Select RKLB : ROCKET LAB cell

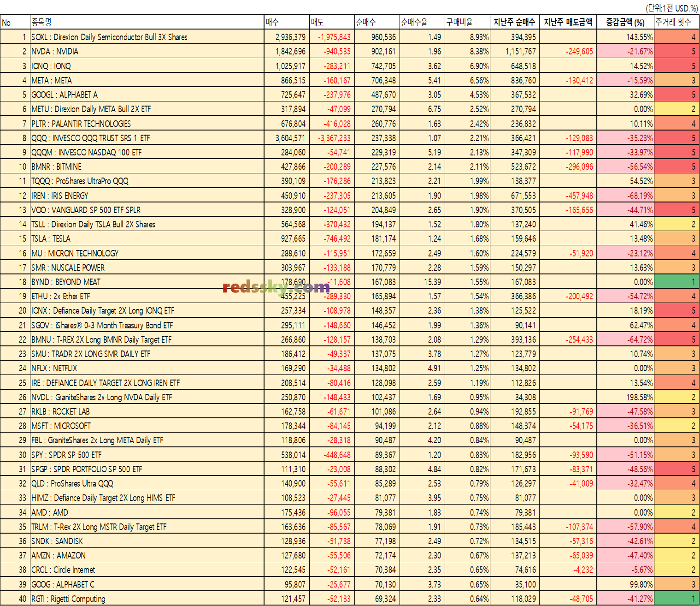tap(147, 411)
